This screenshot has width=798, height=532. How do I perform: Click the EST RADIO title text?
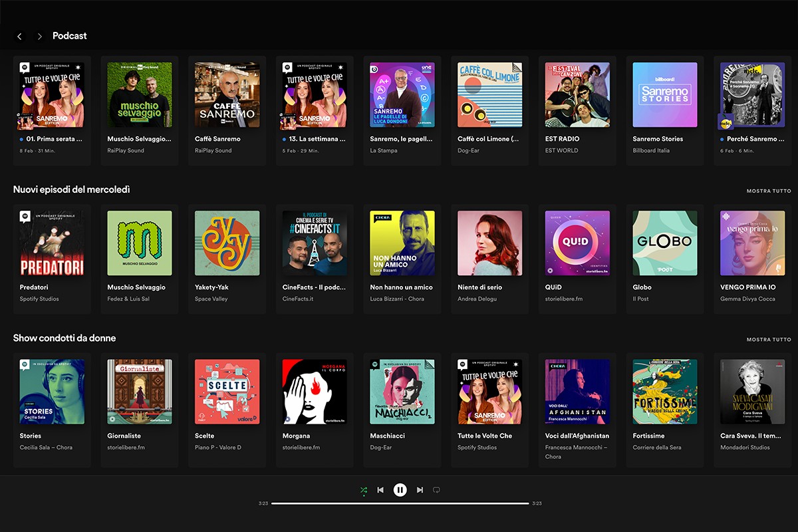pos(562,139)
